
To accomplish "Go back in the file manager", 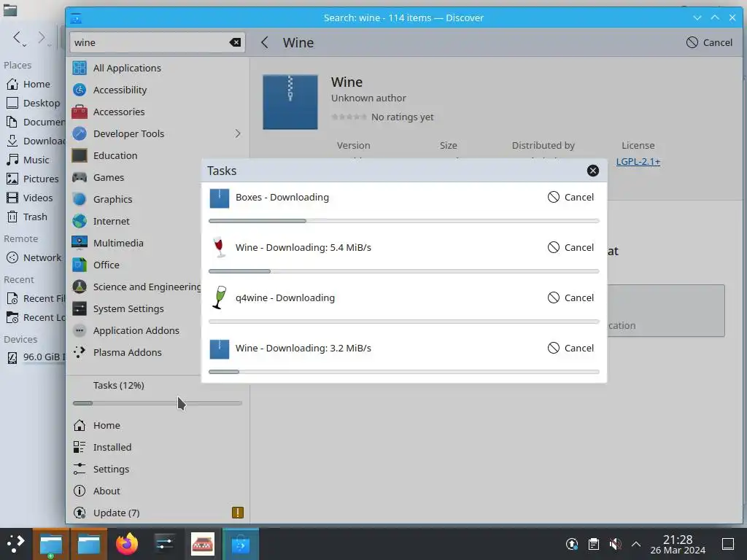I will pos(18,38).
